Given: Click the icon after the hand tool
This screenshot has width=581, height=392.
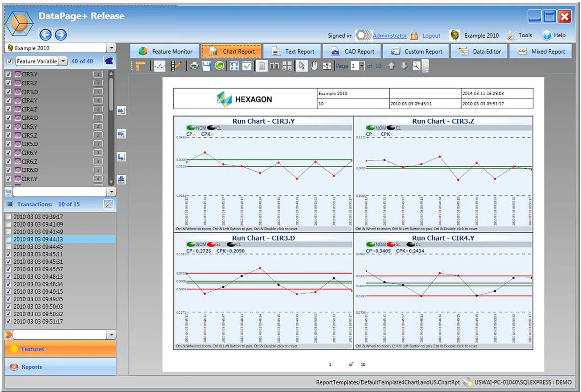Looking at the screenshot, I should pyautogui.click(x=327, y=66).
